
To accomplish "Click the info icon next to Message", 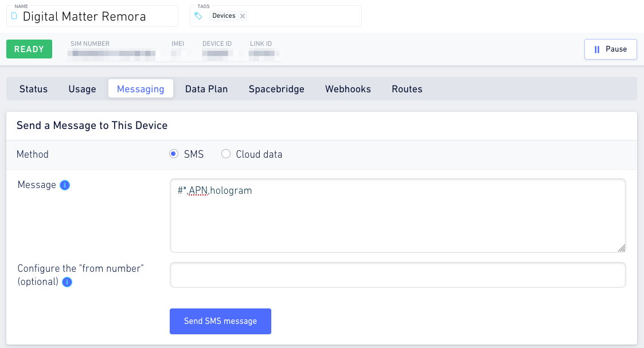I will pyautogui.click(x=65, y=185).
